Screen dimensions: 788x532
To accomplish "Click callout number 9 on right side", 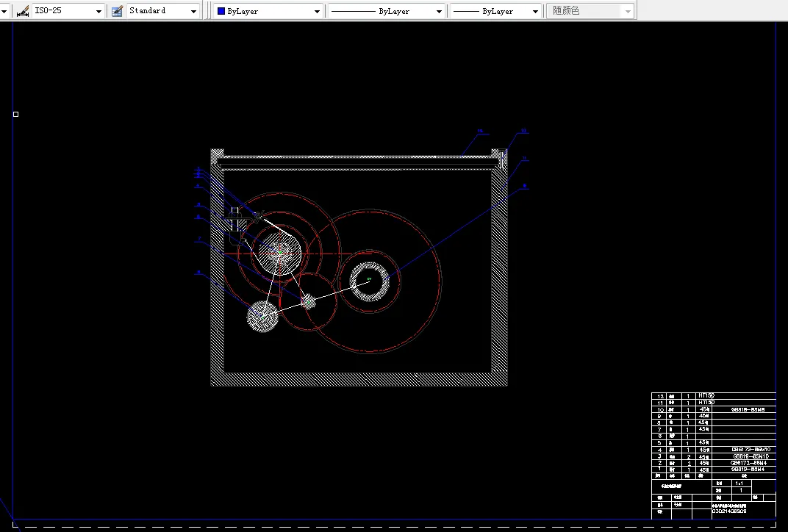I will click(x=524, y=186).
